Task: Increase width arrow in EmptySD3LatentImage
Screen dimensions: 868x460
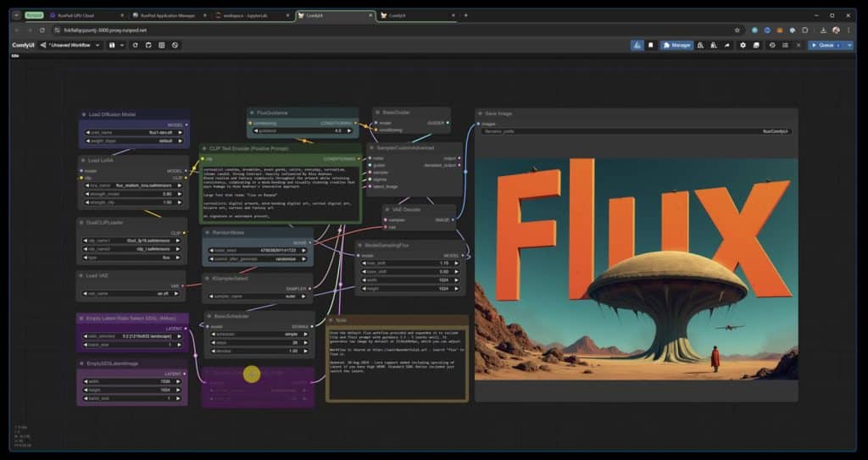Action: [178, 381]
